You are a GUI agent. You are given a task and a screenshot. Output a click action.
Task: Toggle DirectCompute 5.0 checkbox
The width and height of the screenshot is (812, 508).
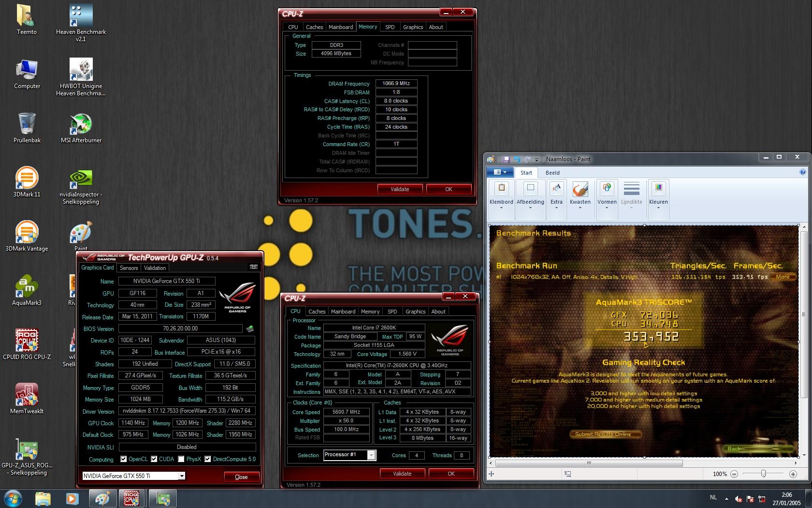(208, 459)
